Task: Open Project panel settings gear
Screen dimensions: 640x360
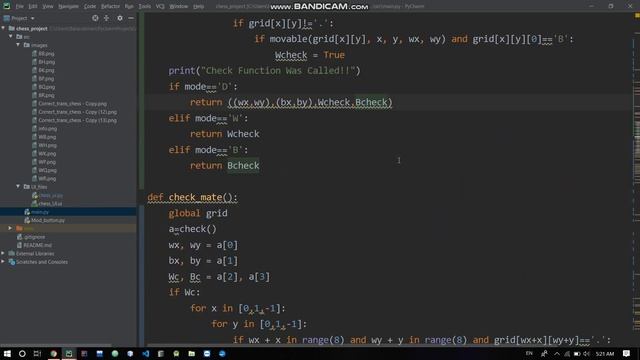Action: pos(120,18)
